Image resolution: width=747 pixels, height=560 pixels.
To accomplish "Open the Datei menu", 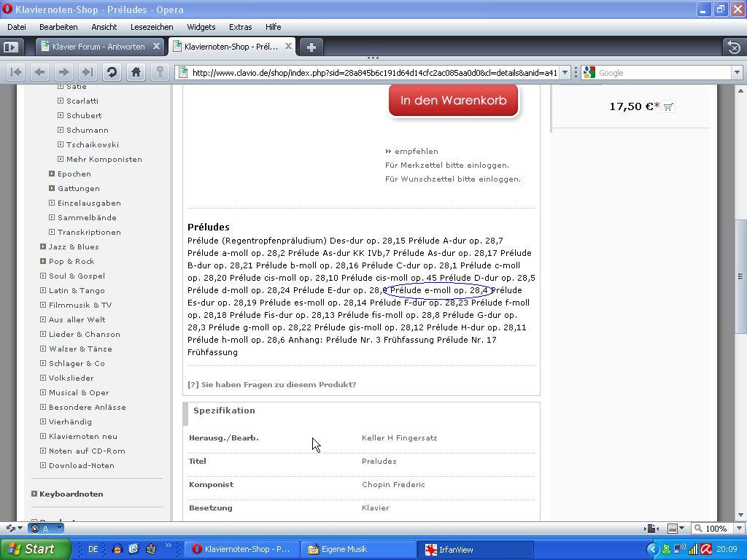I will click(x=17, y=27).
